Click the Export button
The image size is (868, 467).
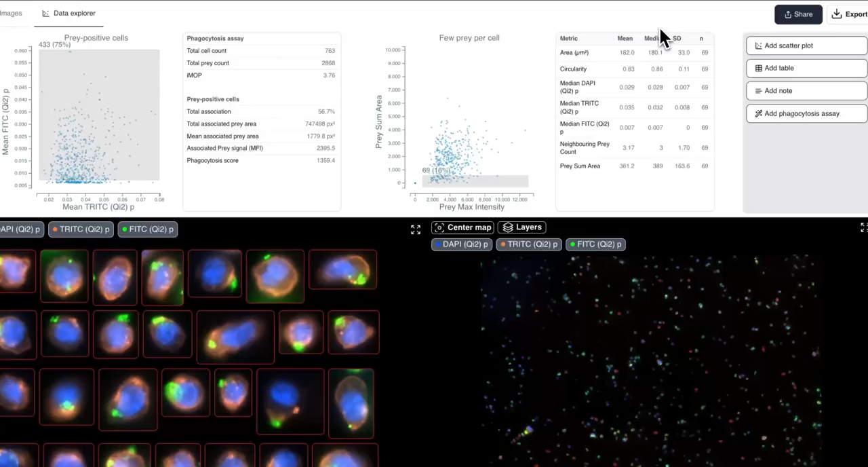pyautogui.click(x=852, y=14)
